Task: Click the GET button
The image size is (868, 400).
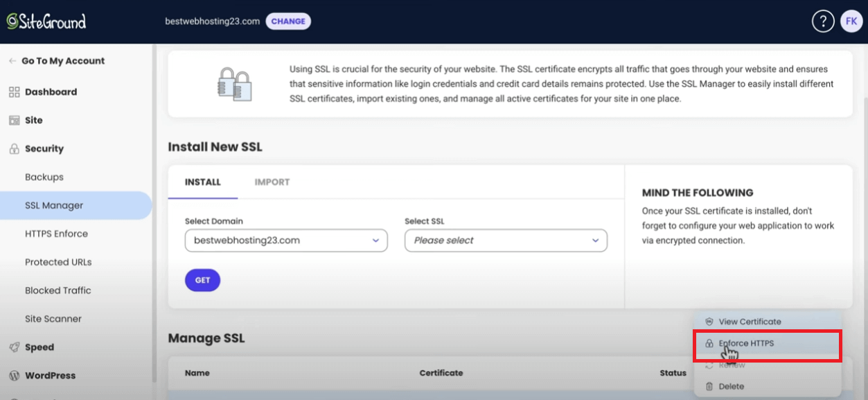Action: (x=202, y=280)
